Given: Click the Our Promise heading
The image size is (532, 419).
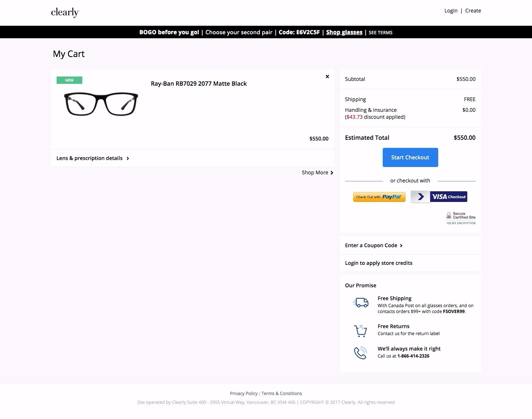Looking at the screenshot, I should 361,285.
